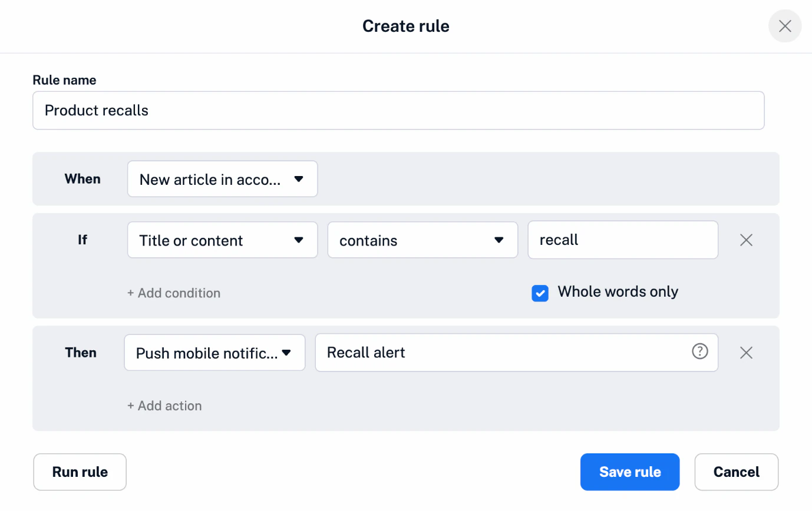812x511 pixels.
Task: Close the Create rule dialog
Action: [785, 26]
